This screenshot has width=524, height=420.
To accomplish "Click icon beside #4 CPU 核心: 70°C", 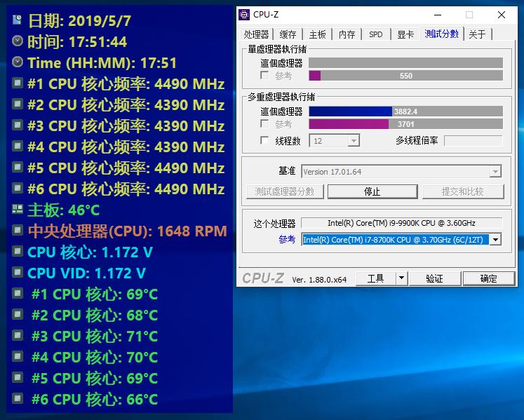I will click(18, 356).
